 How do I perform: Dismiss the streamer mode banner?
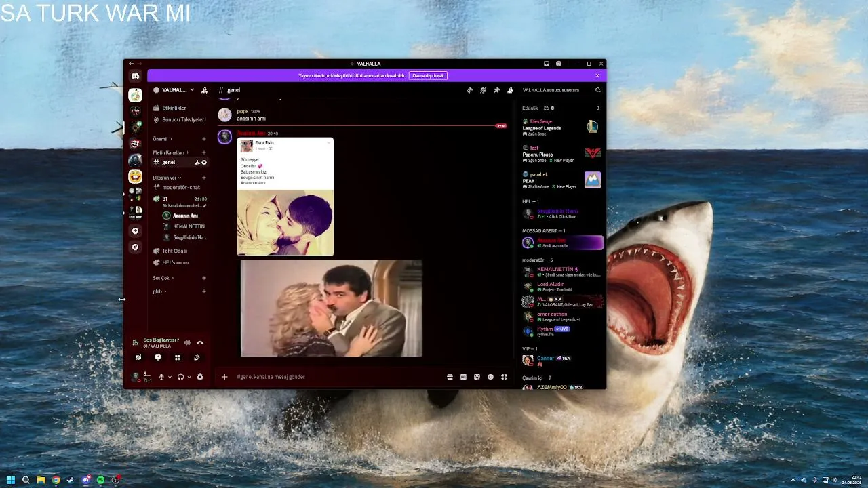tap(597, 75)
